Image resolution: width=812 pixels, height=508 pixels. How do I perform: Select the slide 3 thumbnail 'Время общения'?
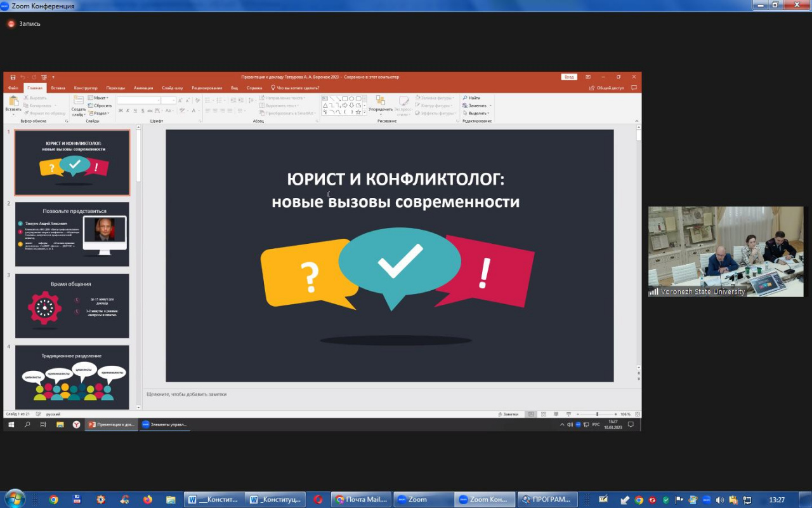tap(72, 305)
